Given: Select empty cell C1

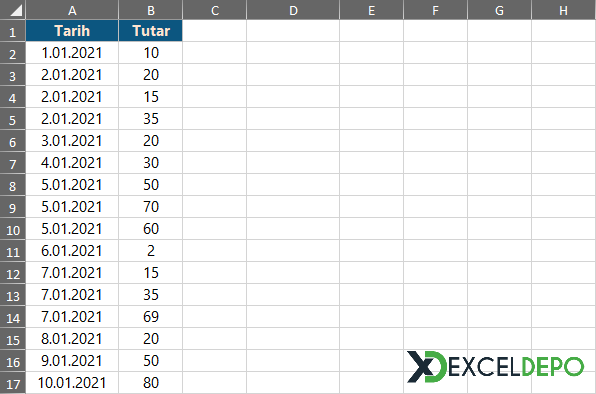Looking at the screenshot, I should coord(214,31).
